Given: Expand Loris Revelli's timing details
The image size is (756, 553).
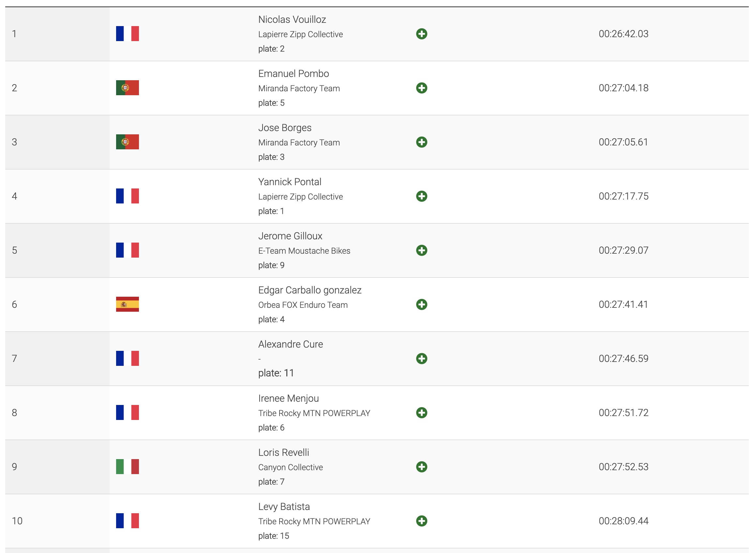Looking at the screenshot, I should point(421,467).
